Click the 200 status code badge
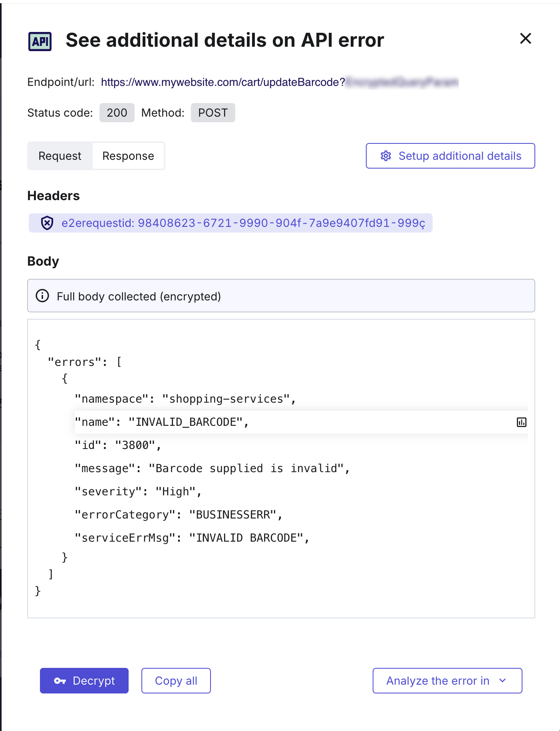This screenshot has height=731, width=560. pos(117,113)
